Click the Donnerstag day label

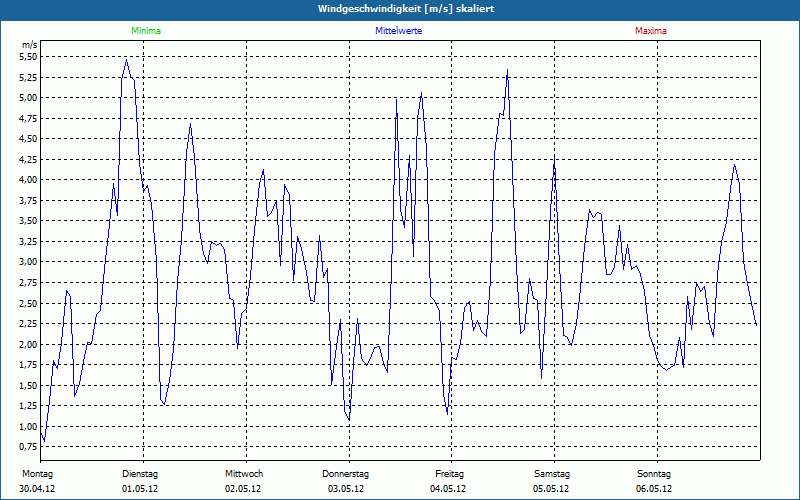[345, 474]
